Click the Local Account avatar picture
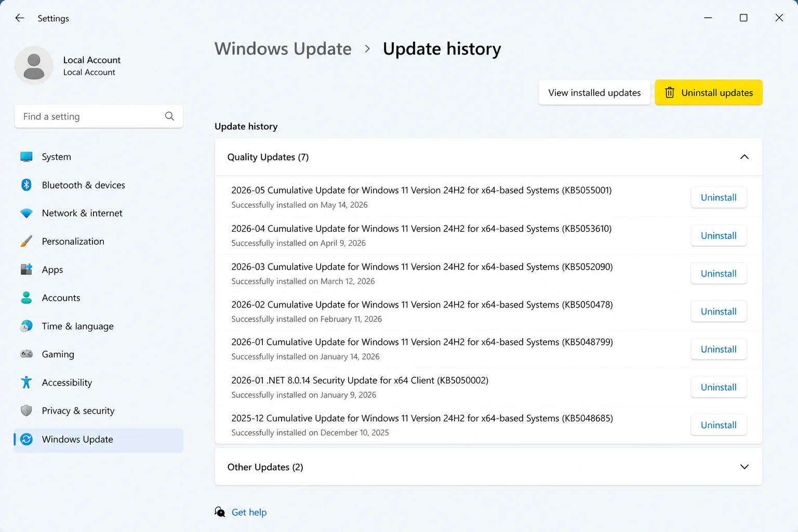Image resolution: width=798 pixels, height=532 pixels. (34, 65)
